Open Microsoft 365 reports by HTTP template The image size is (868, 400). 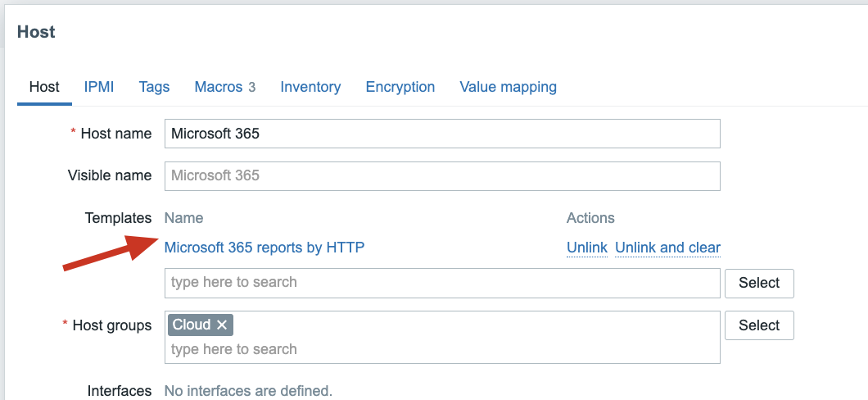click(x=264, y=248)
